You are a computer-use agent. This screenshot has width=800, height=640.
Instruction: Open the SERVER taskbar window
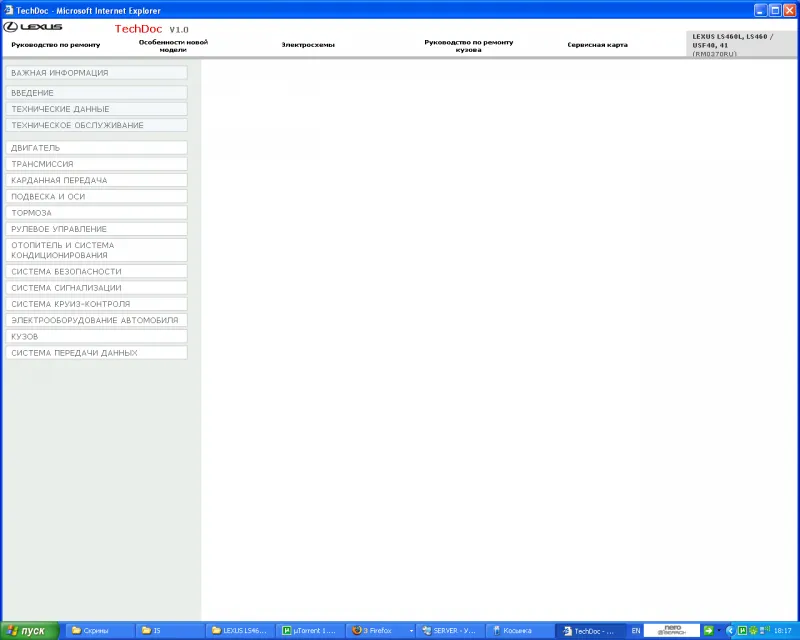tap(449, 631)
